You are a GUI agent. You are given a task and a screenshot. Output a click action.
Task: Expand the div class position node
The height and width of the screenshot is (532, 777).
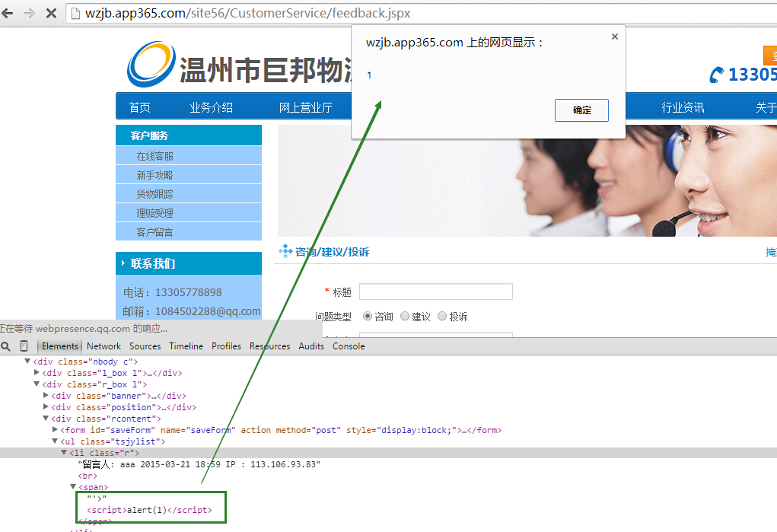point(46,406)
